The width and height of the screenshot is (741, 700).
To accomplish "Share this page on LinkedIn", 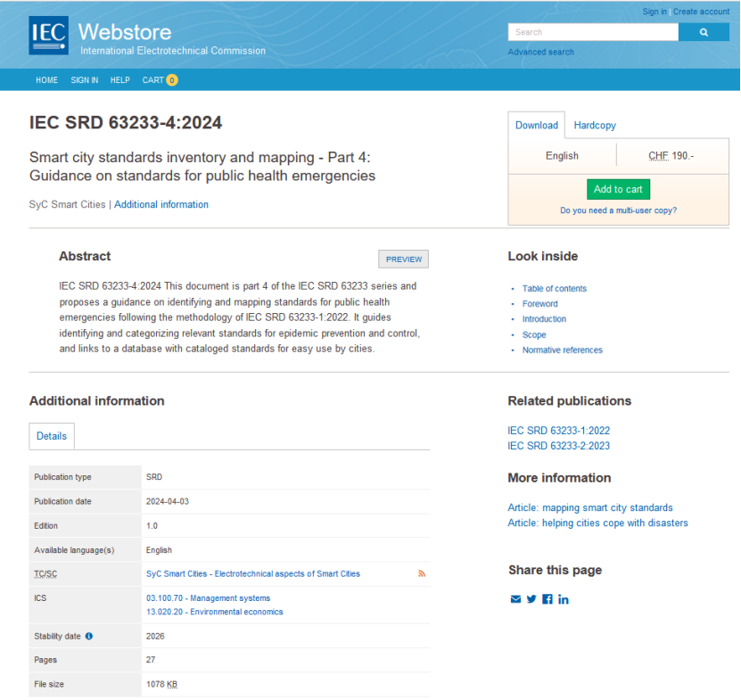I will pyautogui.click(x=564, y=599).
